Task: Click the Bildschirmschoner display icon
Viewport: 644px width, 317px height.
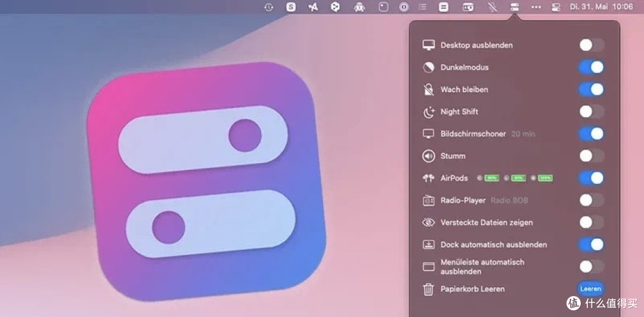Action: [428, 134]
